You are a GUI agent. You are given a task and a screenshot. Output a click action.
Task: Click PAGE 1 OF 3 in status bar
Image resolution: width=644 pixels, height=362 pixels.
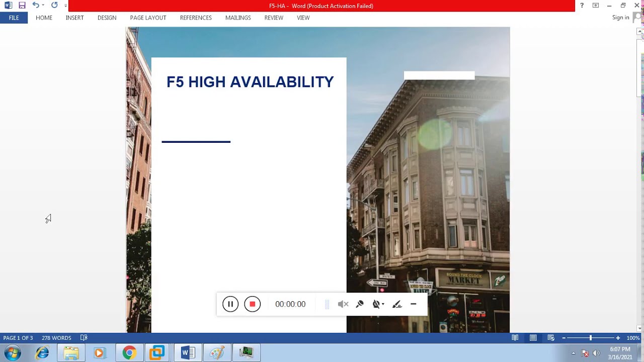[18, 338]
